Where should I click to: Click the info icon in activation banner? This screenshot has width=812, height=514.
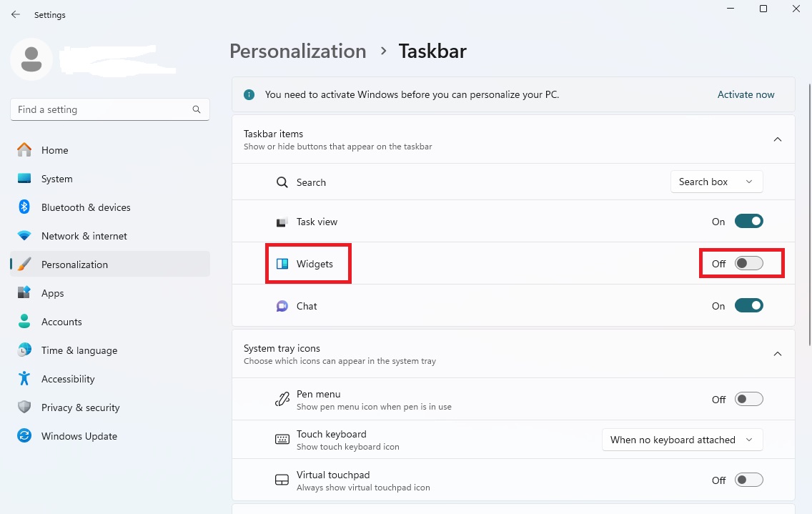click(249, 94)
